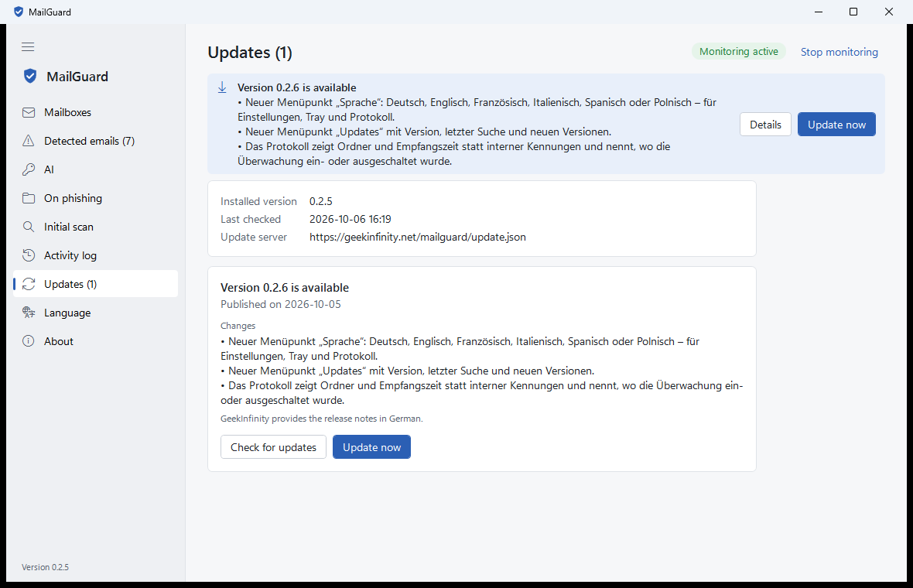Viewport: 913px width, 588px height.
Task: Go to Detected emails (7)
Action: 95,141
